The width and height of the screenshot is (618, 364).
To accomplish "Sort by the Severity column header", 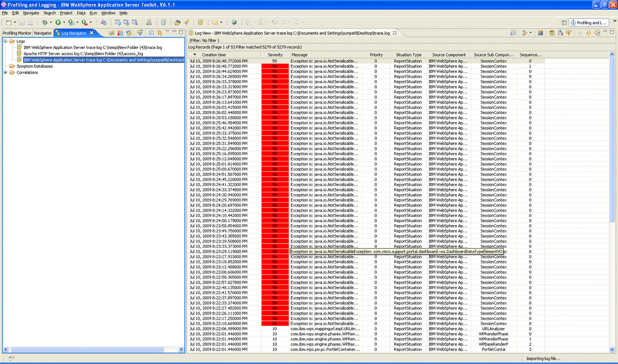I will [x=275, y=55].
